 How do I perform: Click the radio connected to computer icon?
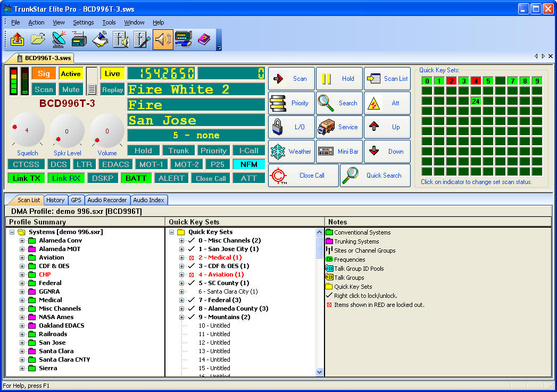tap(184, 39)
